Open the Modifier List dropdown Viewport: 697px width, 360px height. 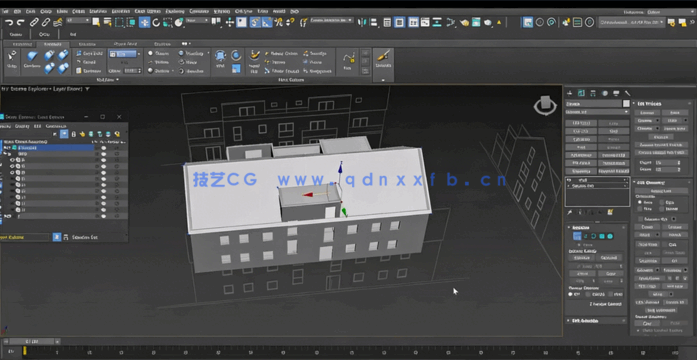pos(597,112)
